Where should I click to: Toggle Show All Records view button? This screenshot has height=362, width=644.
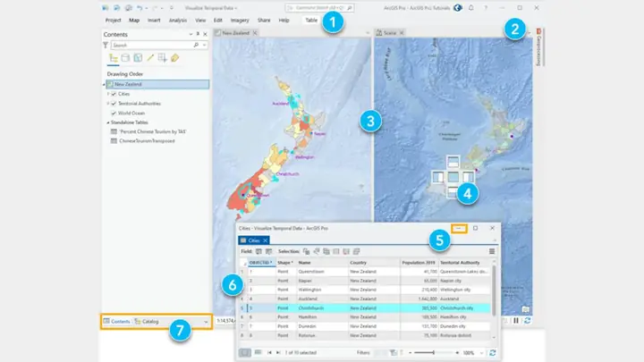pyautogui.click(x=245, y=352)
